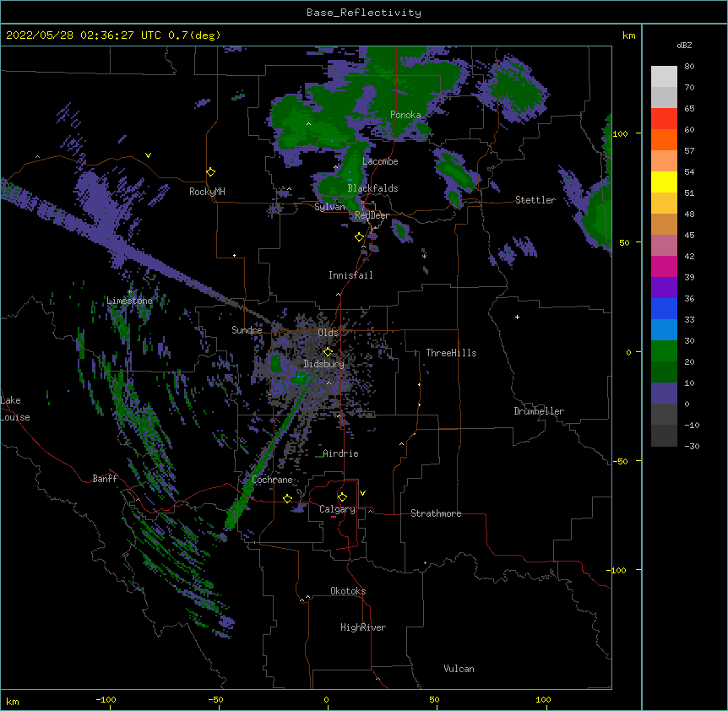
Task: Click the HighRiver city label
Action: (363, 627)
